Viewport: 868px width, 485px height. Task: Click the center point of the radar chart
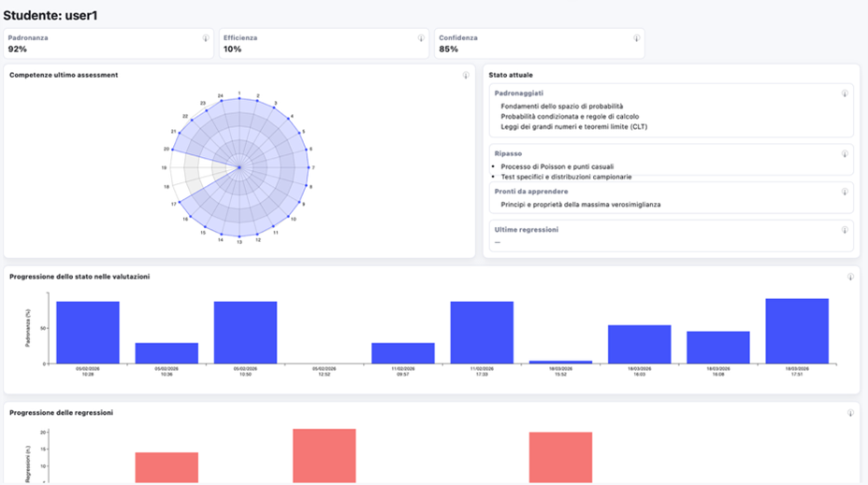click(239, 167)
